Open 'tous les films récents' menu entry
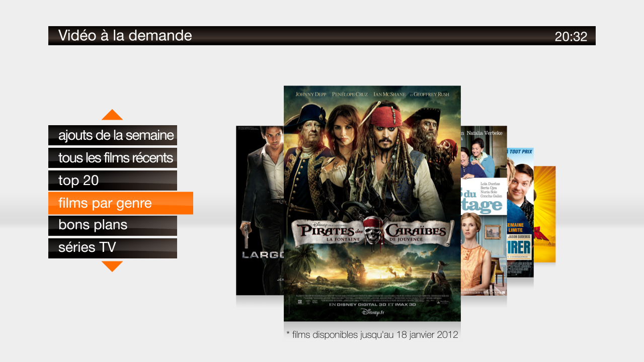 [113, 158]
